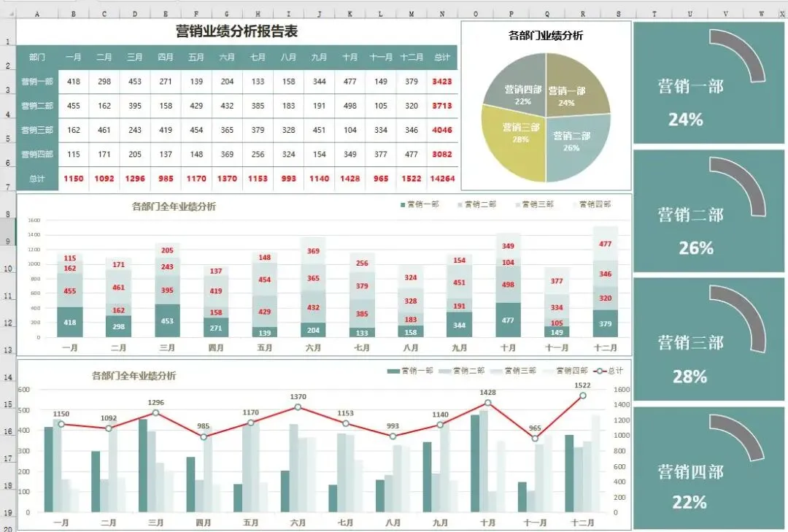Click the 营销四部 legend marker in stacked chart
Viewport: 788px width, 532px height.
[575, 205]
